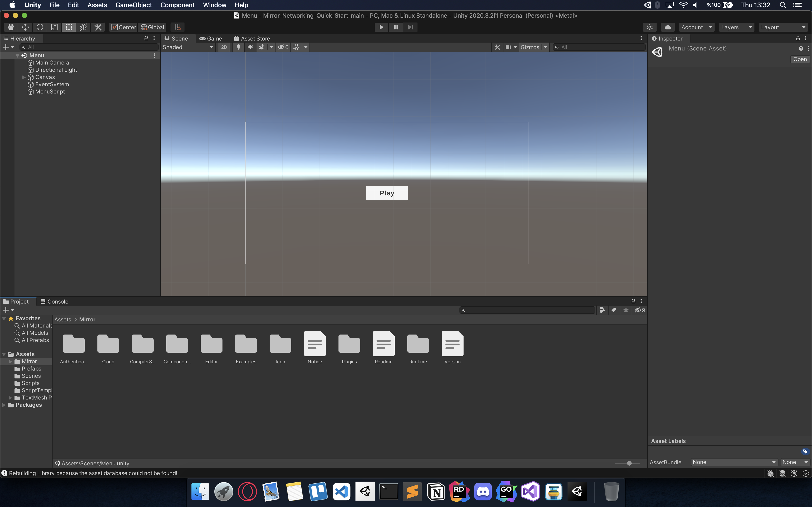Open the GameObject menu

(133, 5)
